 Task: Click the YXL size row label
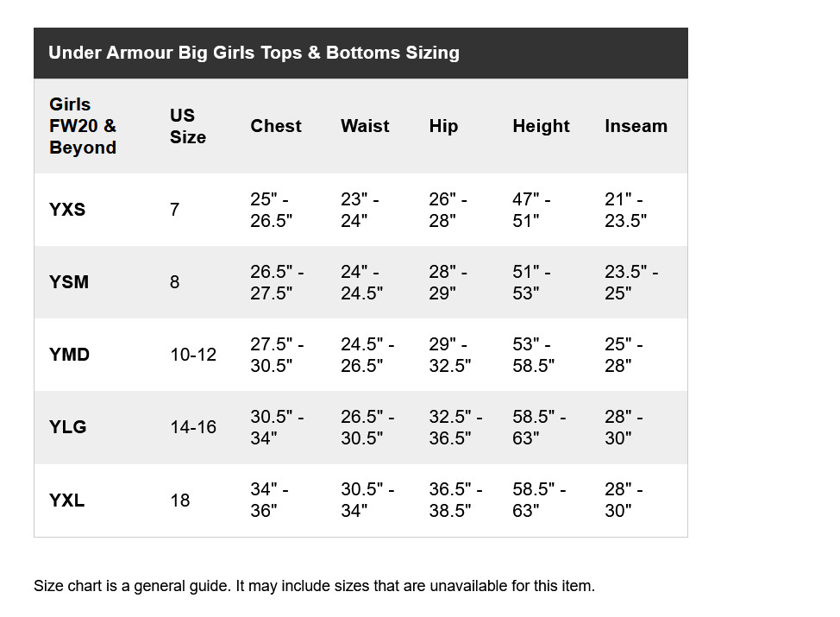click(x=66, y=501)
